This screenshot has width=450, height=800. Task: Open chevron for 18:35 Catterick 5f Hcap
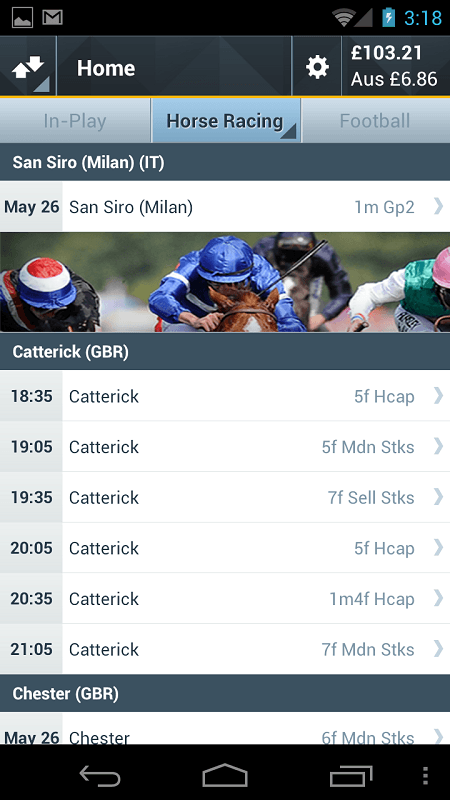click(438, 395)
